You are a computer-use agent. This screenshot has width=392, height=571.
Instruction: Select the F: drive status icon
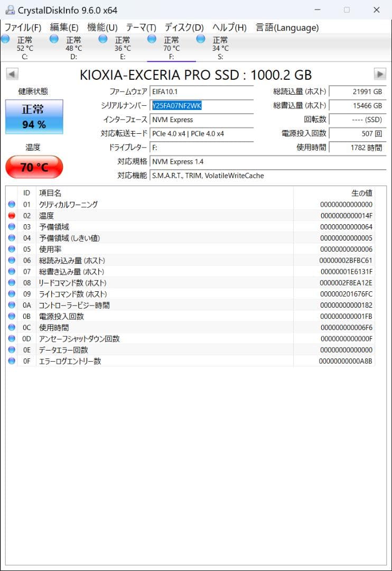point(152,39)
